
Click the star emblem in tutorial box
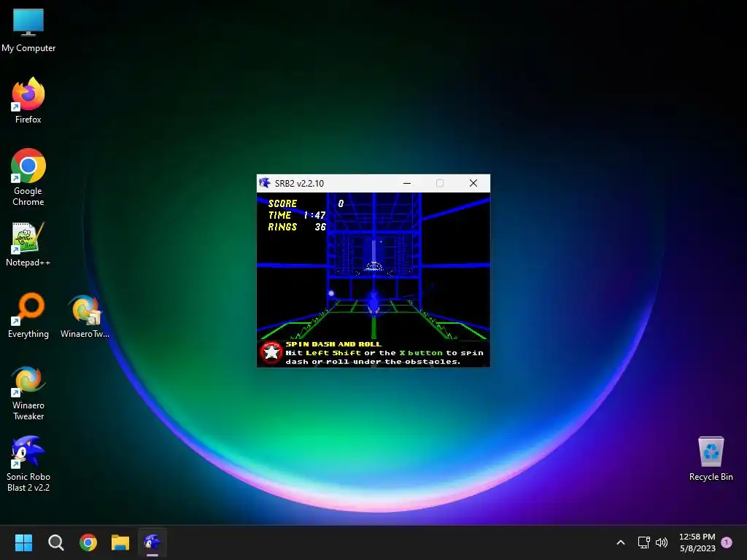pos(271,353)
